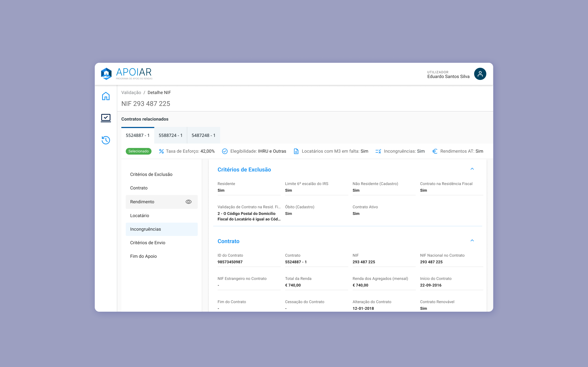Viewport: 588px width, 367px height.
Task: Switch to contract tab 5487248 - 1
Action: [203, 136]
